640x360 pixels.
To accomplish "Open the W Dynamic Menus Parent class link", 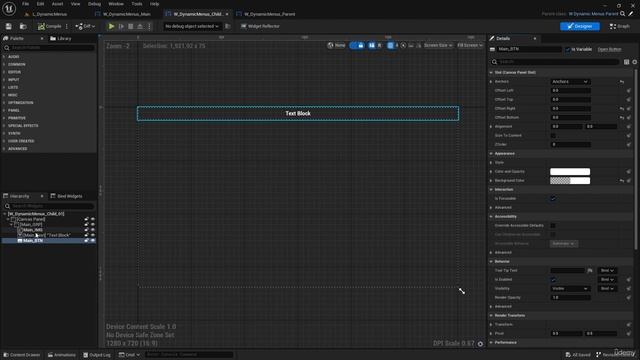I will pos(593,14).
